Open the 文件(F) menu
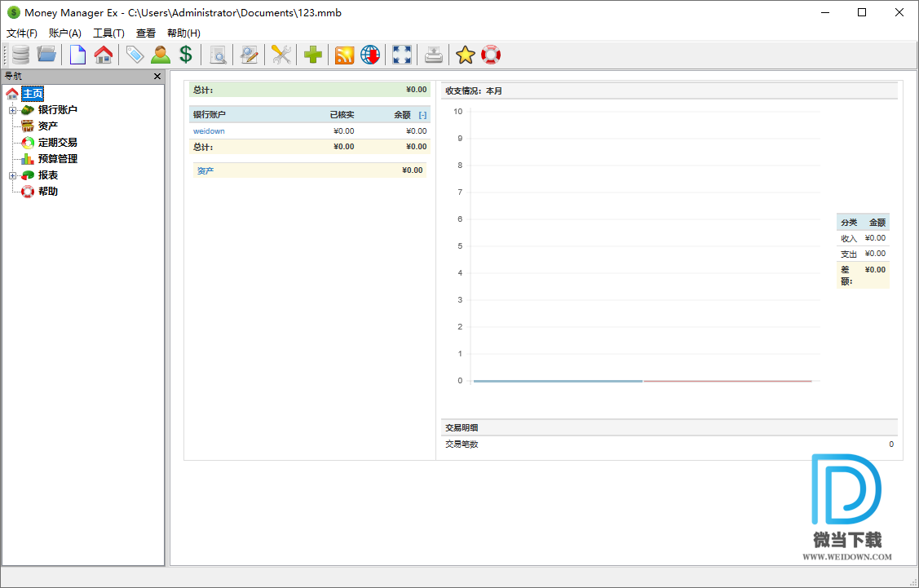Viewport: 919px width, 588px height. tap(22, 33)
